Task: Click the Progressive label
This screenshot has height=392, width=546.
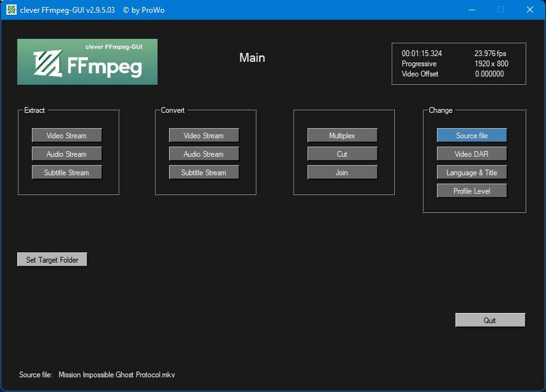Action: 419,64
